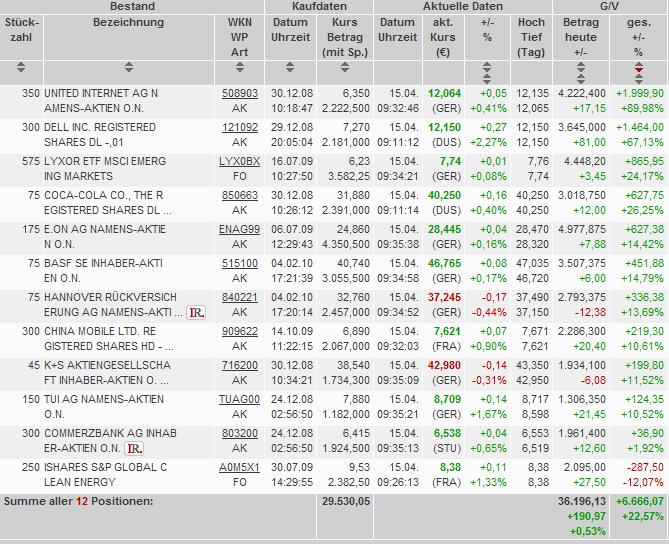Open WKN link 515100
Screen dimensions: 669x544
pyautogui.click(x=240, y=263)
